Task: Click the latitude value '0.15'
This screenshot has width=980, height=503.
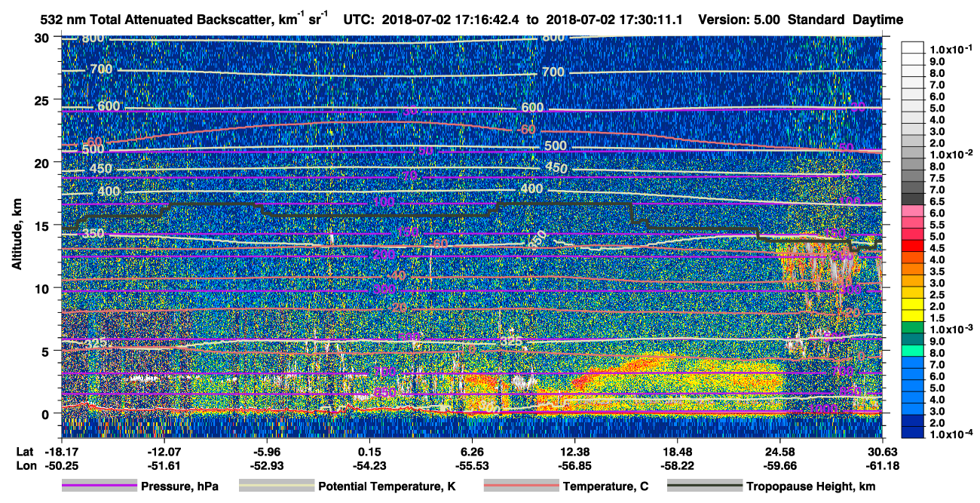Action: pos(369,451)
